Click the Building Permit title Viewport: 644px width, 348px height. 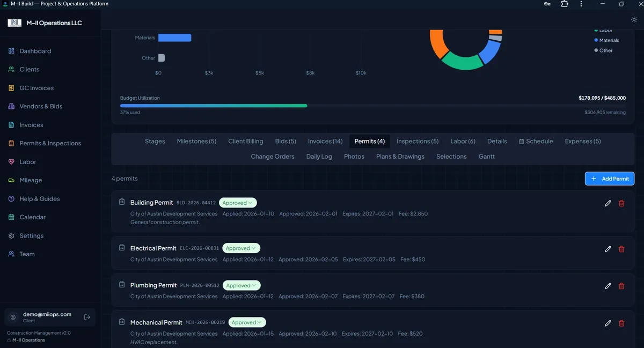pyautogui.click(x=152, y=203)
